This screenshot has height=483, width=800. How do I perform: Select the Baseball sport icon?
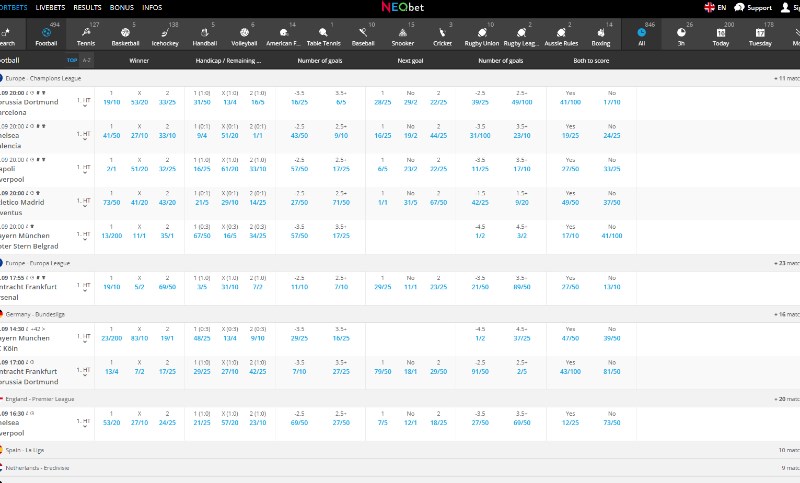tap(363, 35)
